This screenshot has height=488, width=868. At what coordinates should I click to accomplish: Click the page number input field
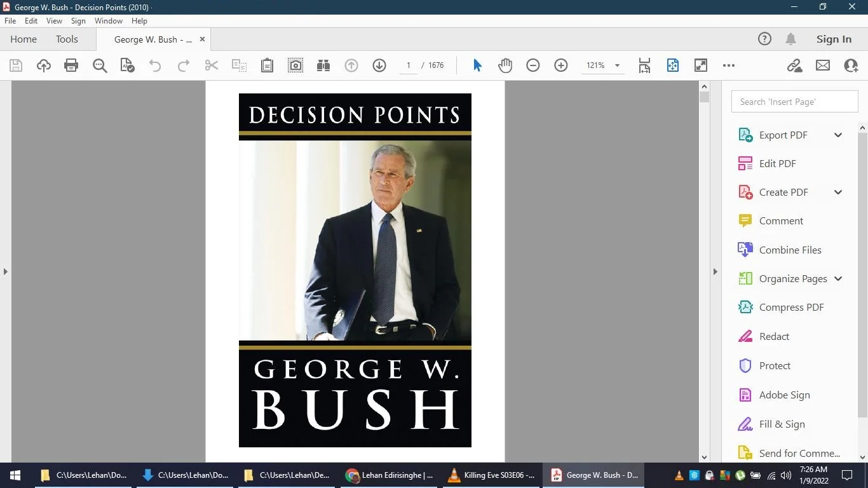pos(409,65)
